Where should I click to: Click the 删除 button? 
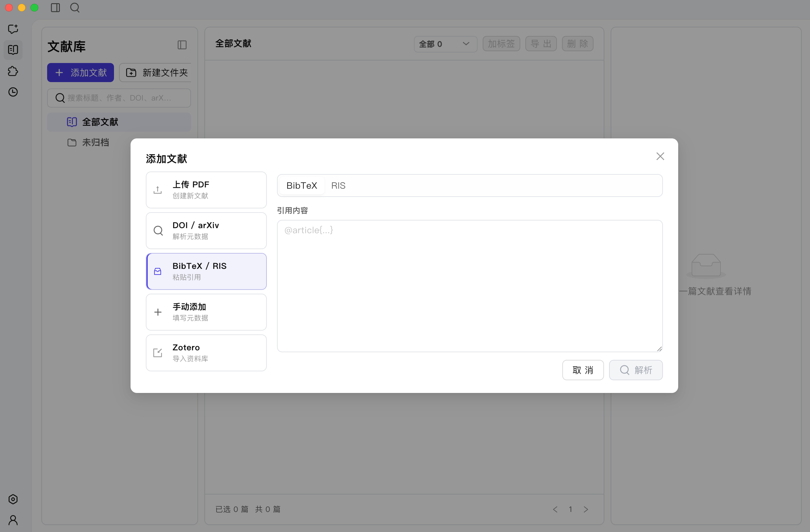(x=578, y=44)
